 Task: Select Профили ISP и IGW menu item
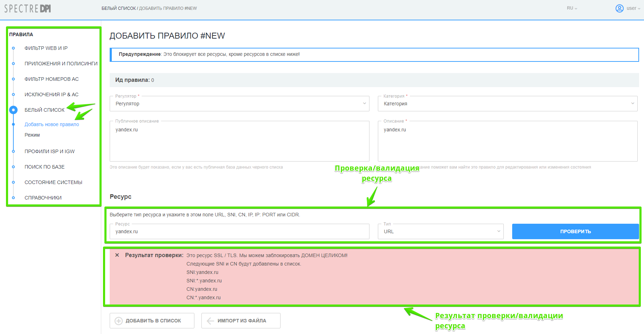50,151
